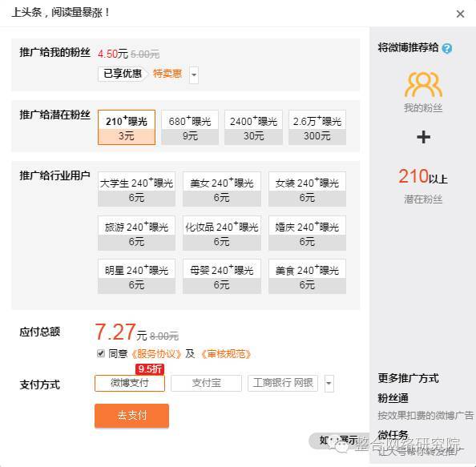The height and width of the screenshot is (467, 476).
Task: Open the 微任务 promotion link
Action: [x=393, y=435]
